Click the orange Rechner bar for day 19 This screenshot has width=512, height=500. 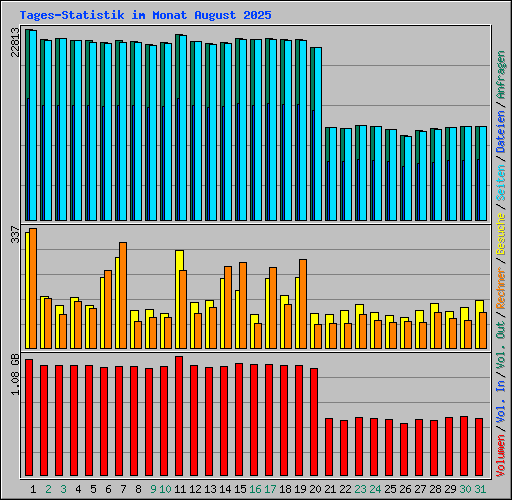pyautogui.click(x=303, y=304)
